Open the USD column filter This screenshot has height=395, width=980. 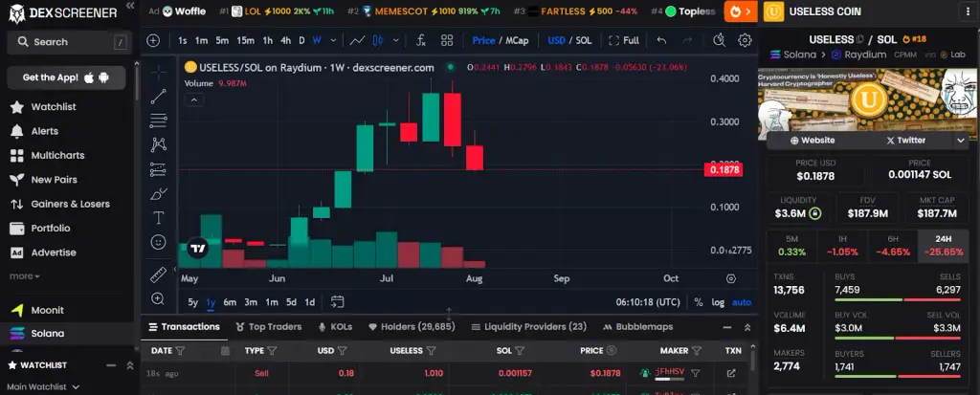point(343,351)
